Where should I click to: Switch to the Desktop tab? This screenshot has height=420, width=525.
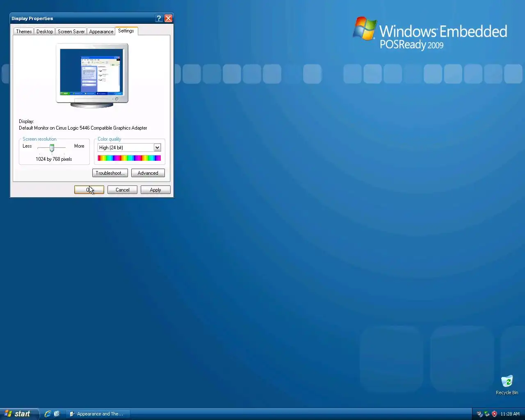tap(45, 32)
